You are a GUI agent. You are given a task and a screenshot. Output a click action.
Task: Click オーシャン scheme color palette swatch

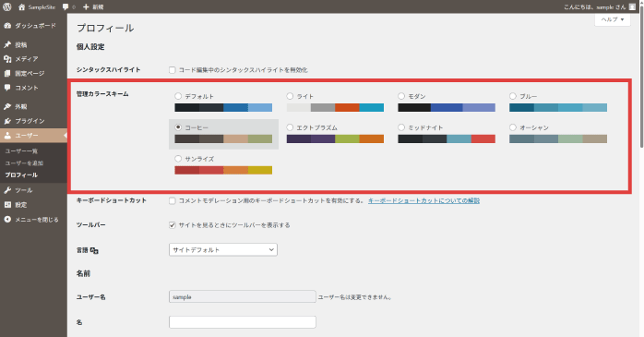558,138
